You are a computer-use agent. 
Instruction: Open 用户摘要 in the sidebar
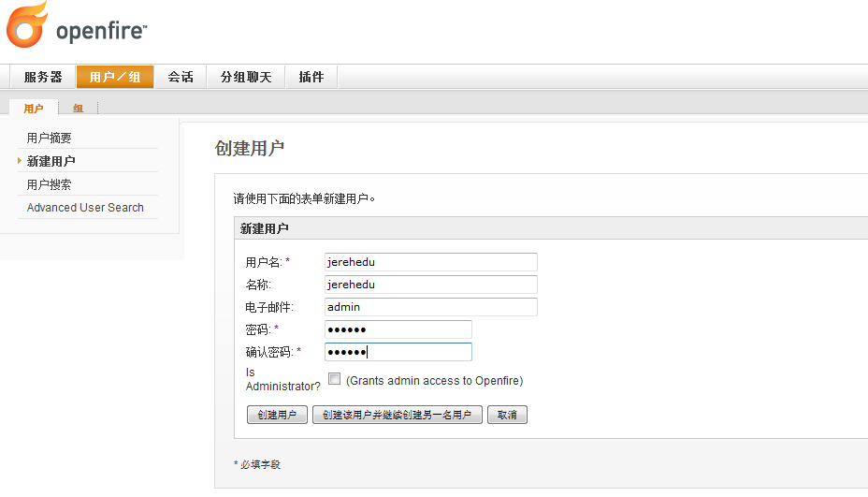pos(50,138)
